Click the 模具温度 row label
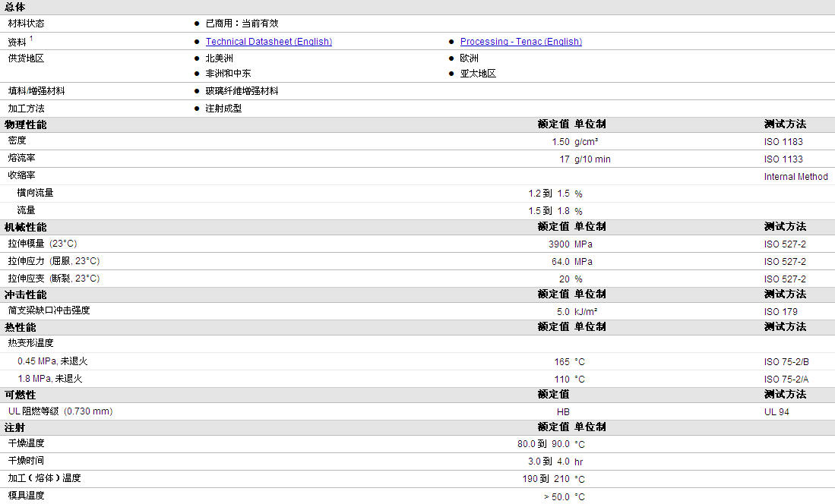 pos(26,496)
